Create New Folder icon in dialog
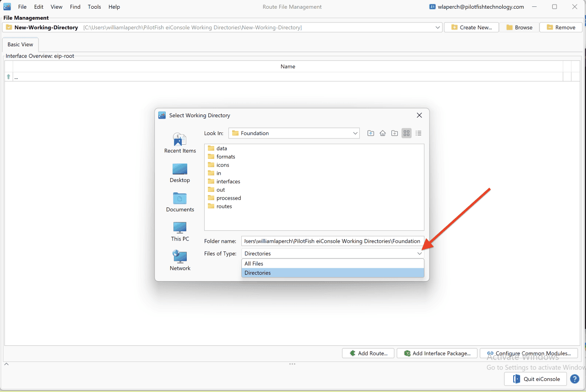This screenshot has width=586, height=392. [x=395, y=133]
